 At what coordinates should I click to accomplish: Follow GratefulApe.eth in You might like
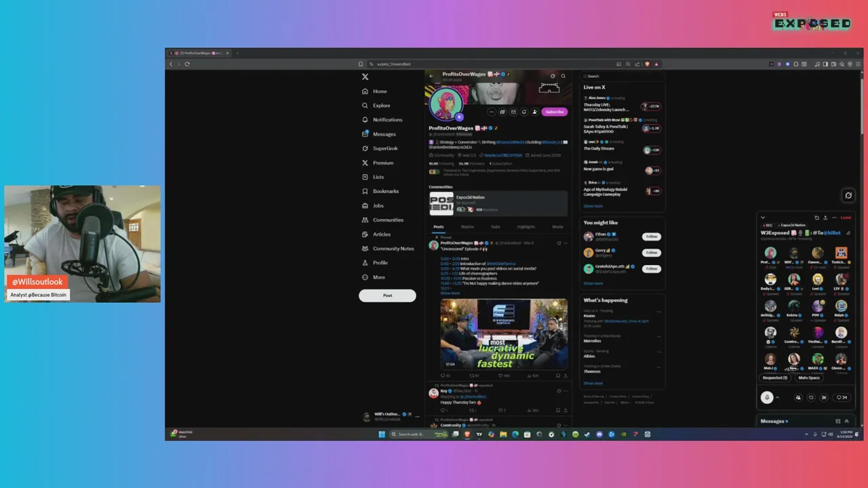pos(652,269)
